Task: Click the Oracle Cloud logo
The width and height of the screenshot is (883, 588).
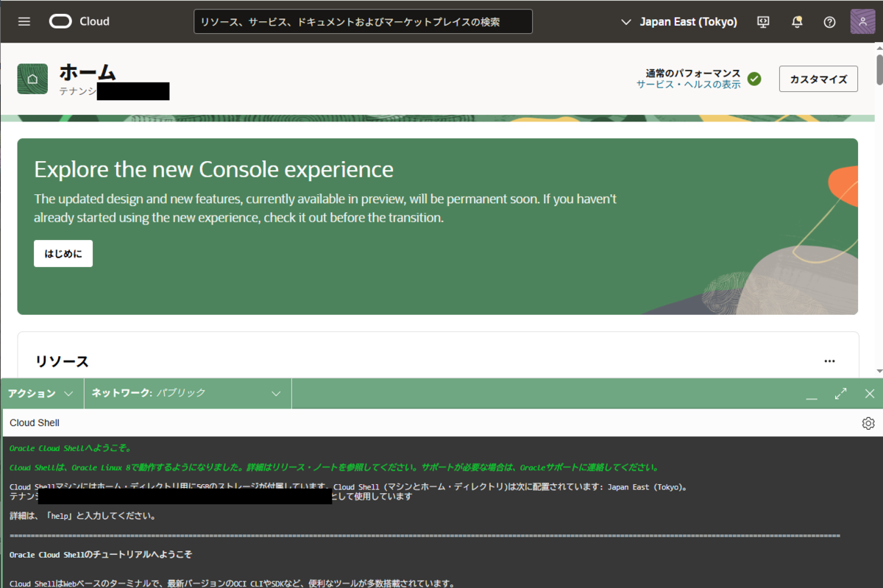Action: (60, 21)
